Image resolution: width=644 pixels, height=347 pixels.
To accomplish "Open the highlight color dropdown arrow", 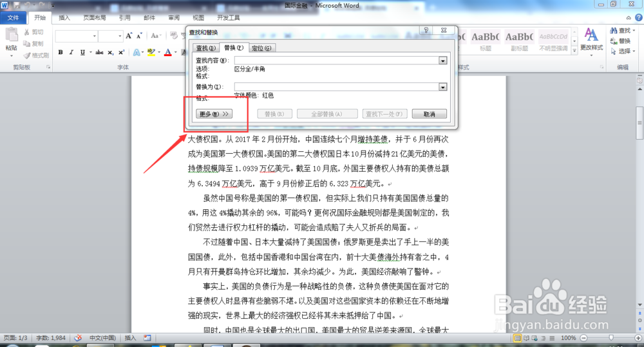I will click(158, 52).
